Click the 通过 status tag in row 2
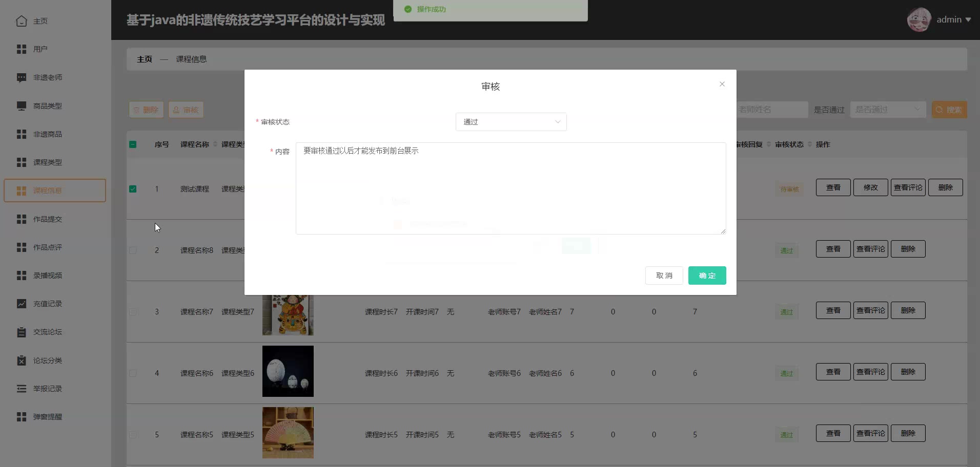980x467 pixels. pyautogui.click(x=787, y=251)
